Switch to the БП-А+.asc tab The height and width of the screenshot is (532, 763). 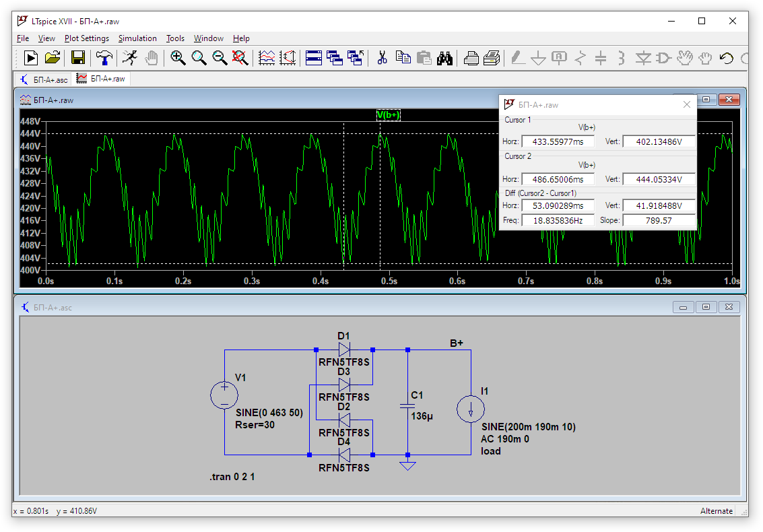(44, 79)
